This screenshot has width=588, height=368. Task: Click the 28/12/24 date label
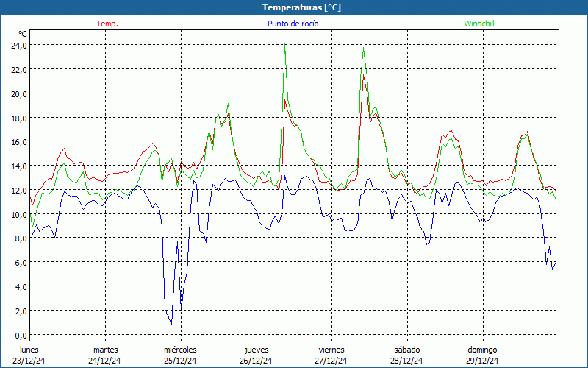click(x=406, y=361)
